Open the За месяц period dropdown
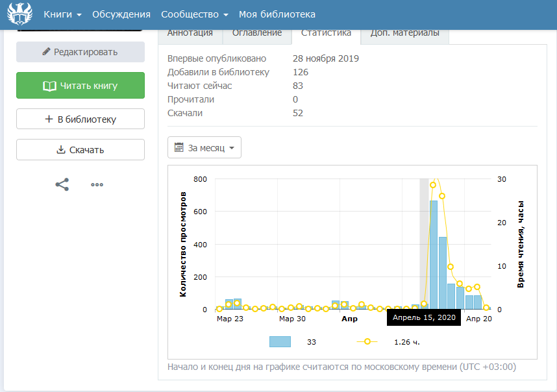Viewport: 557px width, 392px height. click(x=204, y=148)
